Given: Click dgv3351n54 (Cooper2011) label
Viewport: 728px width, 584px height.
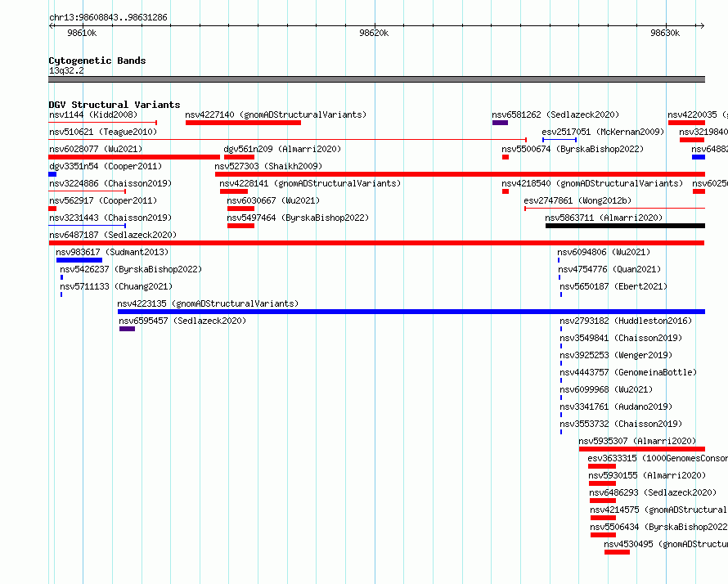Looking at the screenshot, I should point(106,166).
